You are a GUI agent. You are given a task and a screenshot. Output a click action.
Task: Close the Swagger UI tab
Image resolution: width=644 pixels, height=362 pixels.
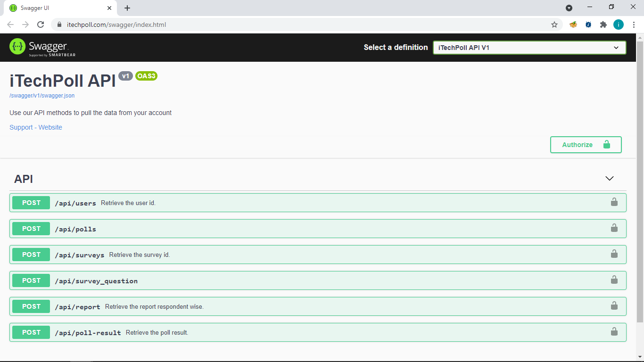109,8
